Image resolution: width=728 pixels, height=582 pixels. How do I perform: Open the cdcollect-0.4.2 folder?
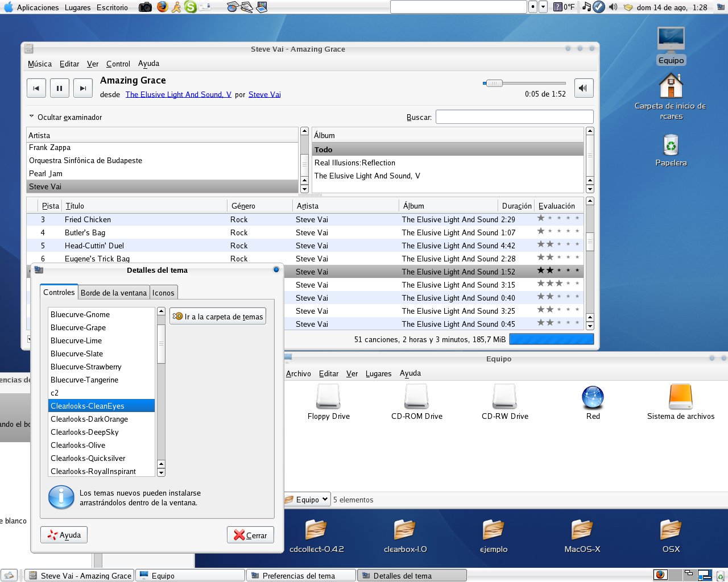coord(316,536)
